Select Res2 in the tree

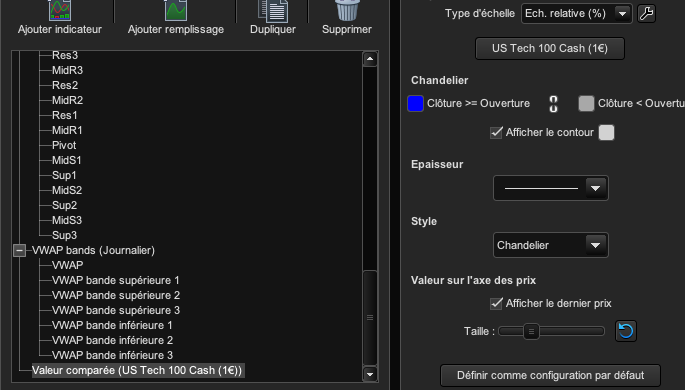[65, 86]
